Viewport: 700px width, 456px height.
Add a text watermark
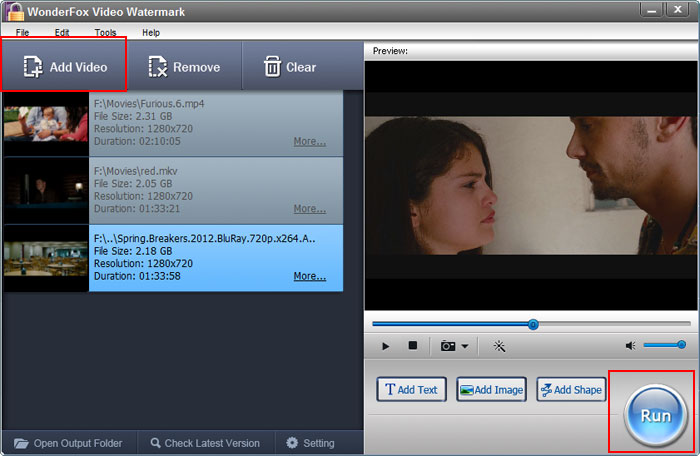(x=411, y=389)
